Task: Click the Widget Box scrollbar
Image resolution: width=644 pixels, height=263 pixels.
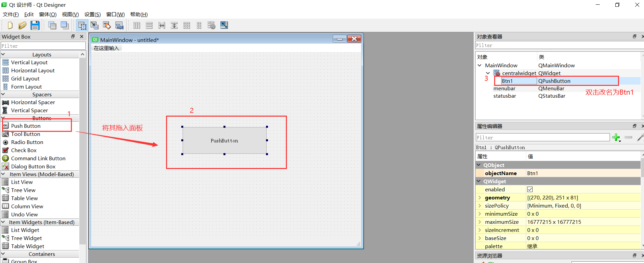Action: [82, 151]
